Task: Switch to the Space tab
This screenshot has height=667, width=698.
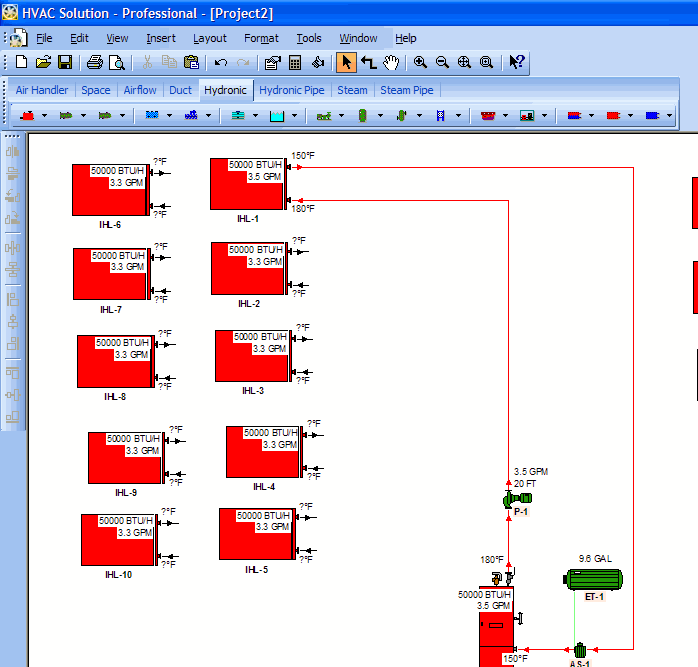Action: pyautogui.click(x=96, y=90)
